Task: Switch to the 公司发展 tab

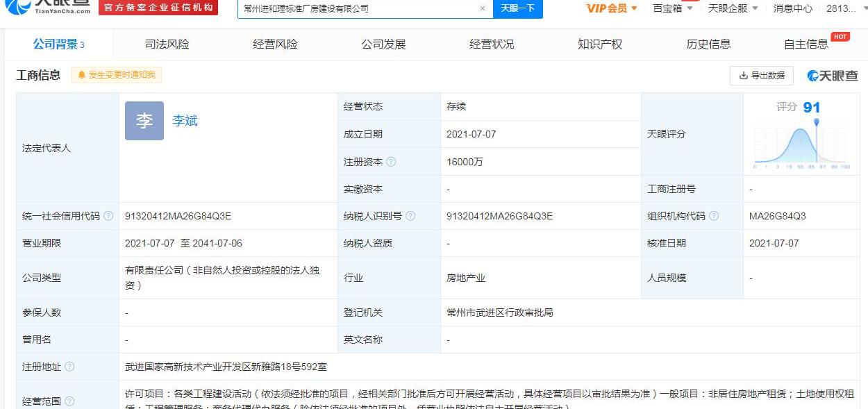Action: (383, 44)
